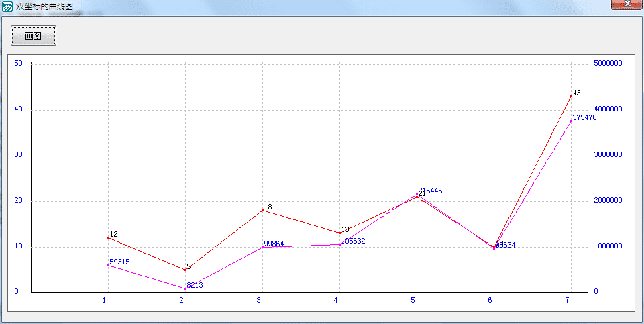Click the red point labeled 5
This screenshot has width=644, height=324.
[185, 270]
